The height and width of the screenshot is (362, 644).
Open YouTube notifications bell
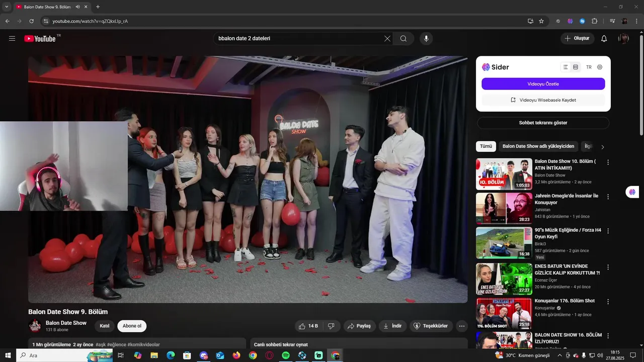(604, 39)
